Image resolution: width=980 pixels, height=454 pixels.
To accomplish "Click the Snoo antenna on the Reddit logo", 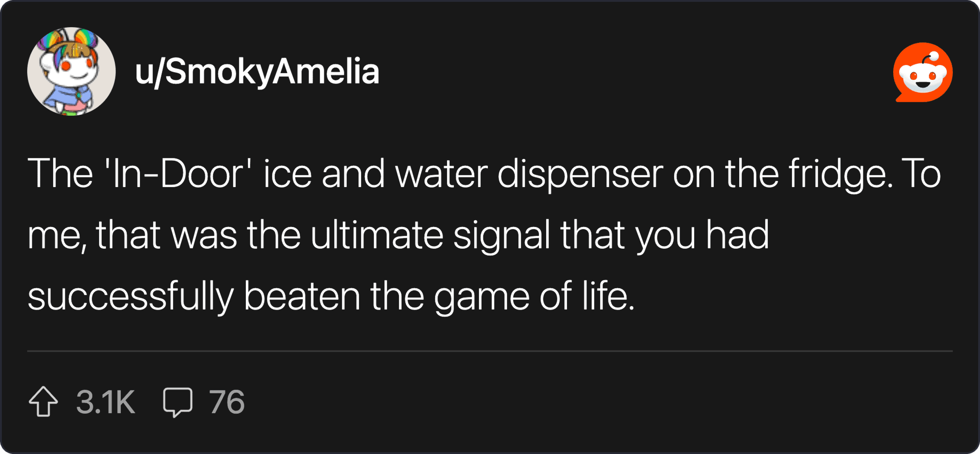I will point(931,57).
